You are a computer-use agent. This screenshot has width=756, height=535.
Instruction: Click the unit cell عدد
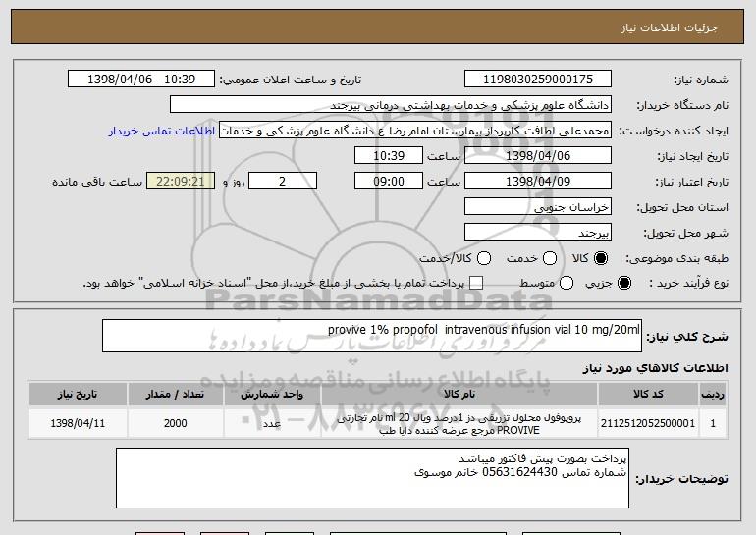(x=272, y=423)
